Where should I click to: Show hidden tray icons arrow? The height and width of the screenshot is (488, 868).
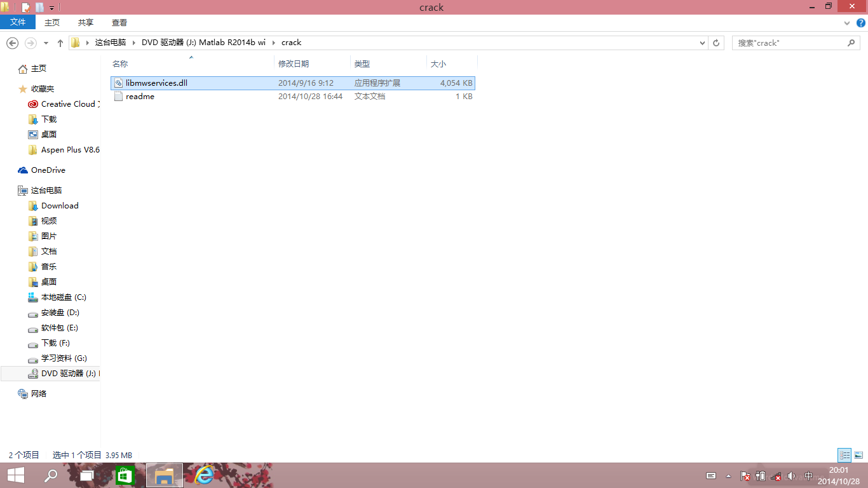728,476
